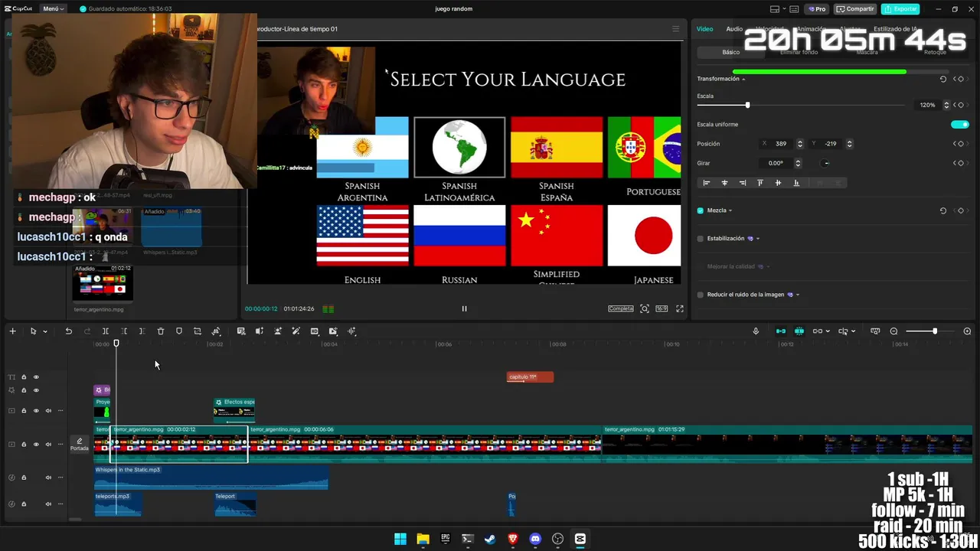
Task: Open the Menú dropdown
Action: tap(53, 8)
